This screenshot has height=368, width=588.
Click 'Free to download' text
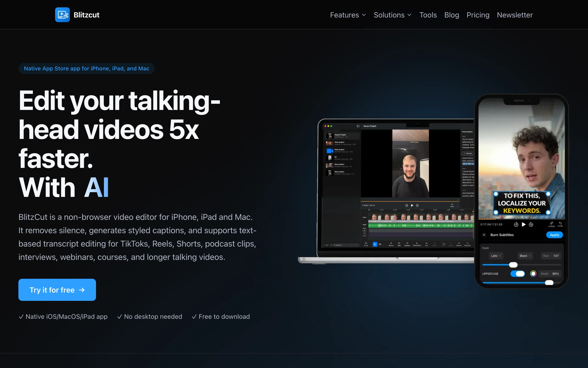(x=224, y=317)
